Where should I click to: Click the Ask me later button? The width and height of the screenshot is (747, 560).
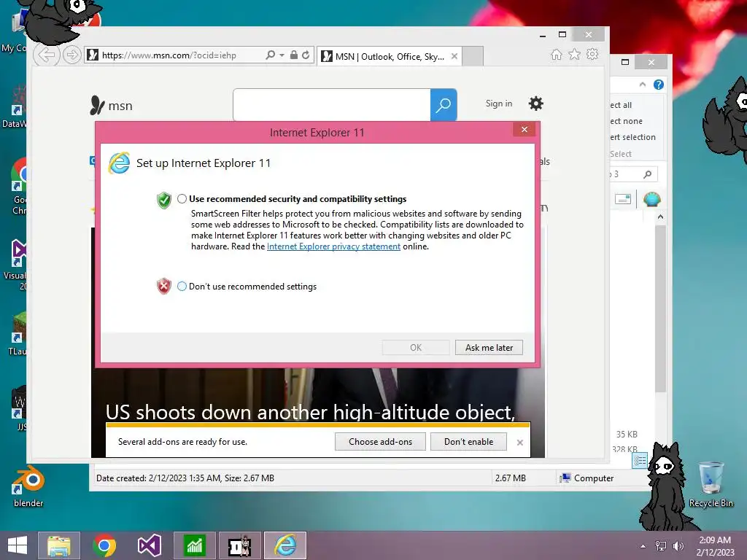[489, 348]
